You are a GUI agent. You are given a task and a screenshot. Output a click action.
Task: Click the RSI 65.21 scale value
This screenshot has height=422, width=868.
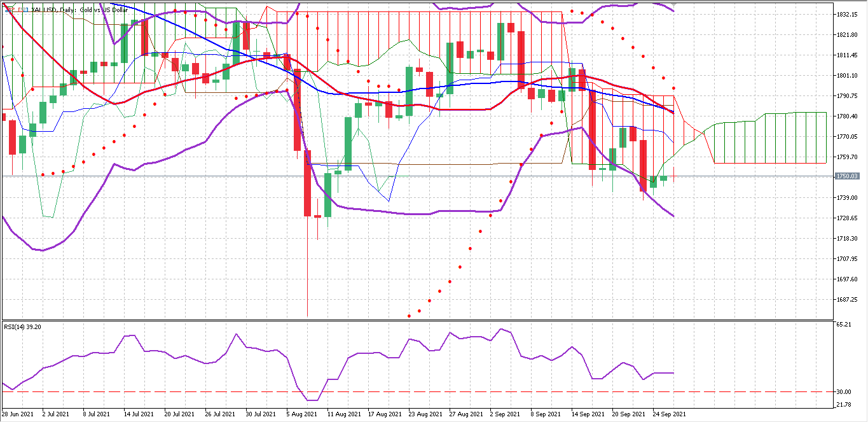843,325
